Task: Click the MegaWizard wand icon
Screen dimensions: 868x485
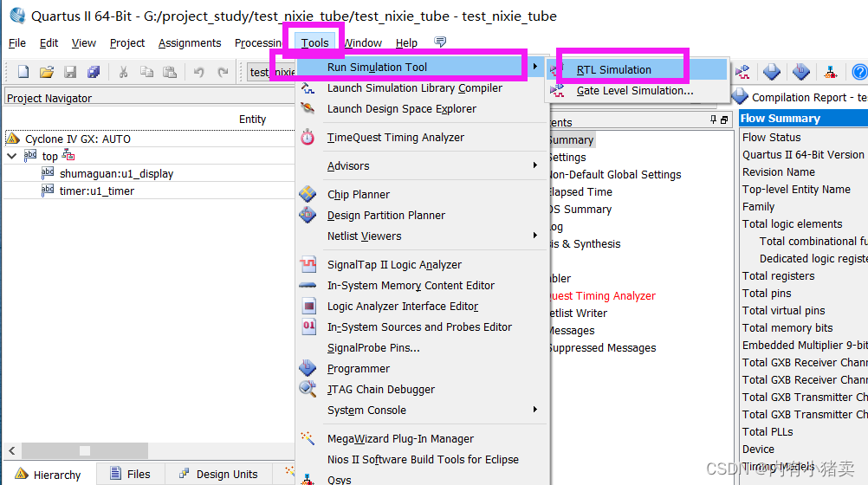Action: [x=308, y=438]
